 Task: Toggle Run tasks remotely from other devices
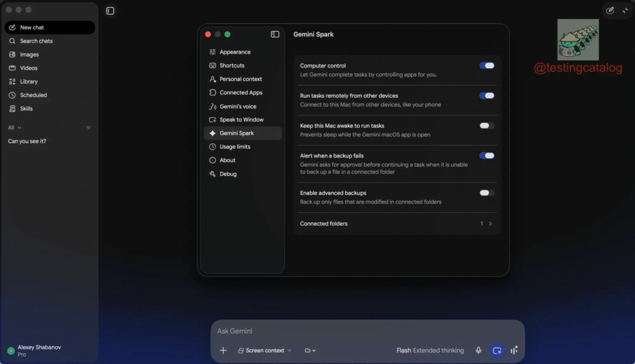pos(487,95)
